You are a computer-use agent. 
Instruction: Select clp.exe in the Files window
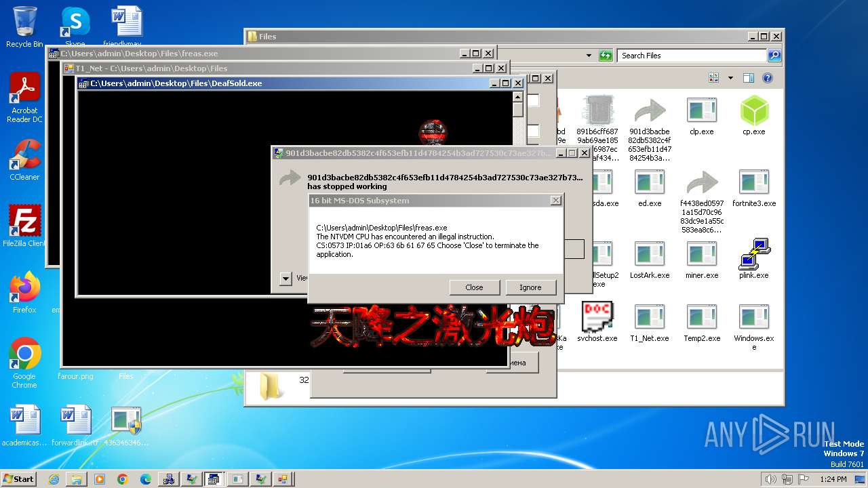(x=702, y=116)
